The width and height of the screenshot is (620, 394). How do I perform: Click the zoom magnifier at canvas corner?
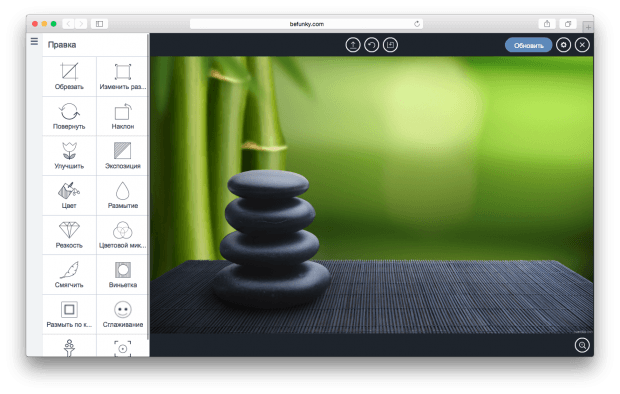[x=582, y=345]
